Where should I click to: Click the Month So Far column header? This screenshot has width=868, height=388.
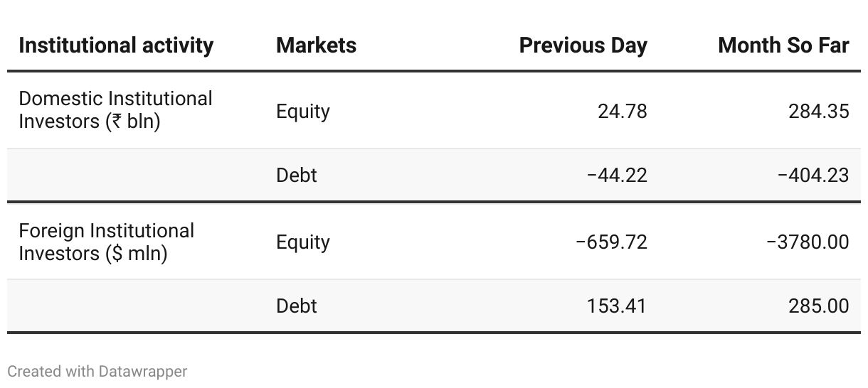point(783,45)
